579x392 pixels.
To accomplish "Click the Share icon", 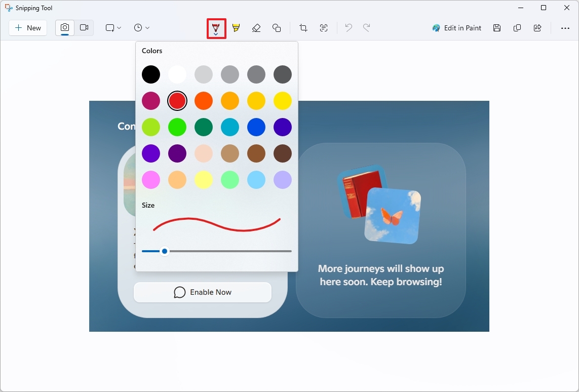I will point(537,28).
